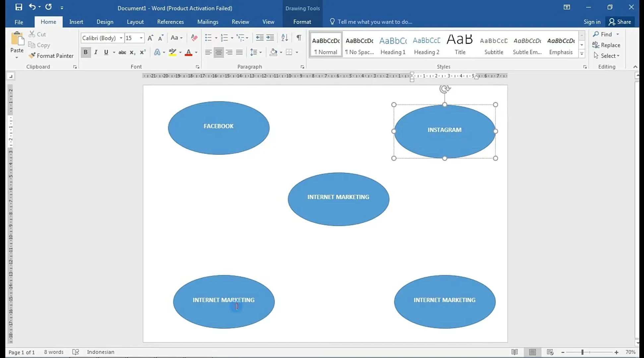Viewport: 644px width, 358px height.
Task: Click the Bold formatting icon
Action: click(x=85, y=52)
